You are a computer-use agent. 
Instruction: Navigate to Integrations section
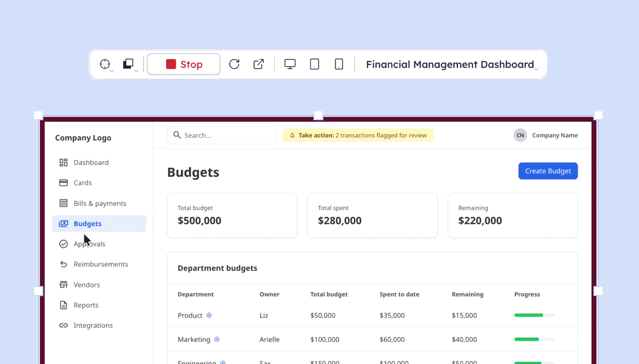pyautogui.click(x=93, y=325)
